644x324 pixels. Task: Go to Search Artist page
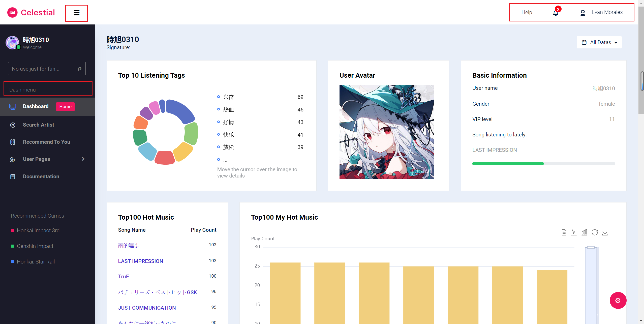pos(38,125)
